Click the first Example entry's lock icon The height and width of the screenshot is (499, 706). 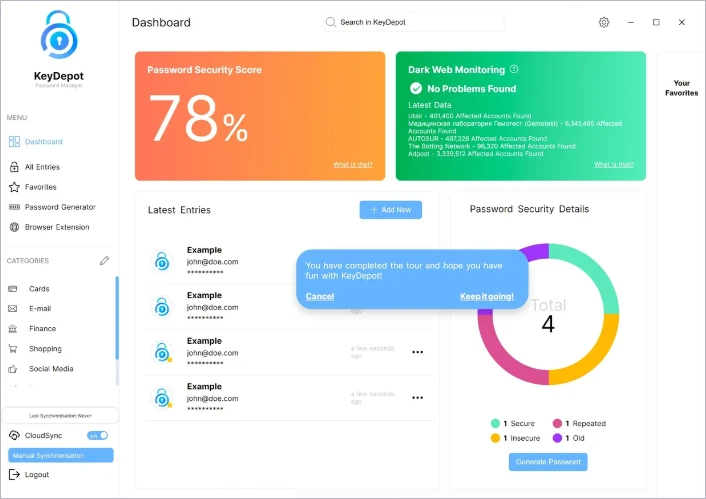pos(161,261)
